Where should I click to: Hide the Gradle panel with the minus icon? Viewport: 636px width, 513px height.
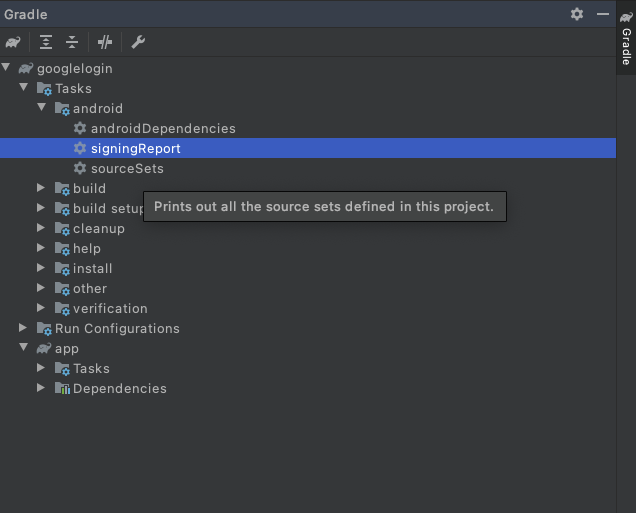pyautogui.click(x=603, y=14)
